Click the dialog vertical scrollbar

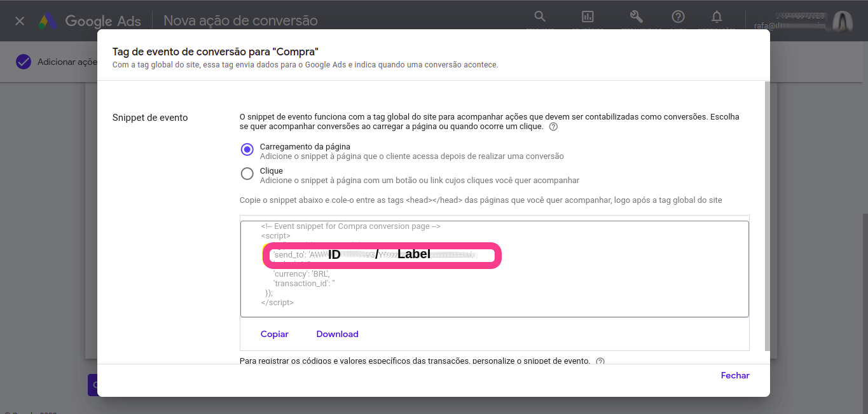(x=767, y=216)
